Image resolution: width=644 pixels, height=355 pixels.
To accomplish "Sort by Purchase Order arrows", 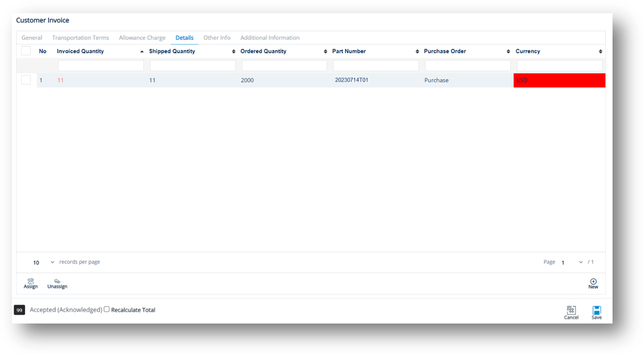I will (x=508, y=52).
